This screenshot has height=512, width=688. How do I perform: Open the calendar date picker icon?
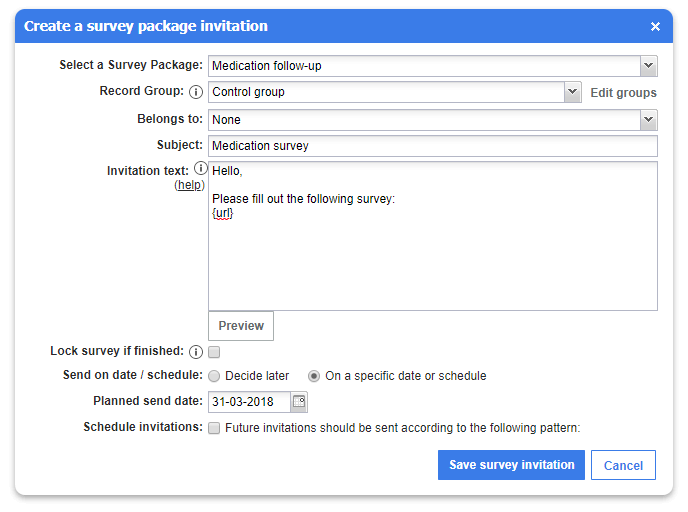tap(299, 401)
